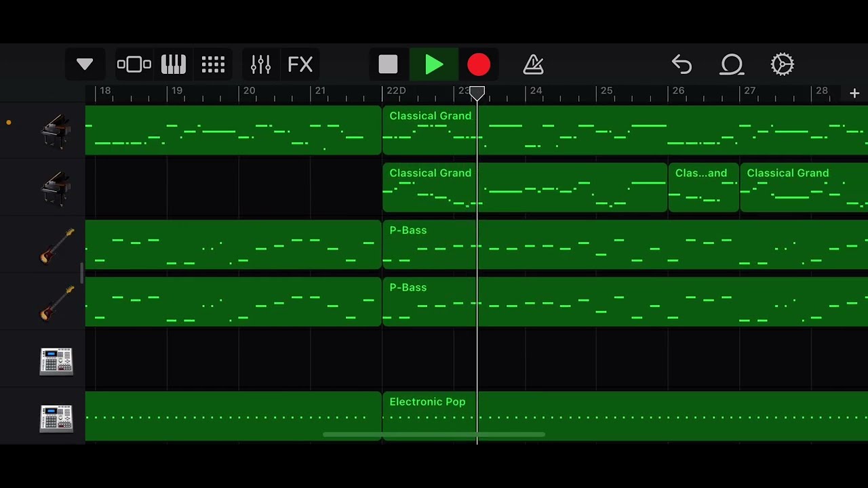Image resolution: width=868 pixels, height=488 pixels.
Task: Jump to bar 25 on the ruler
Action: tap(606, 91)
